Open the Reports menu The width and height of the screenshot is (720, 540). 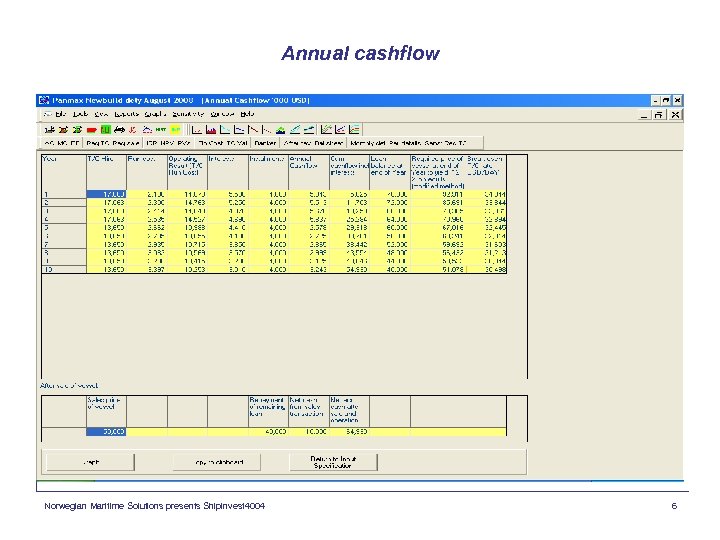click(x=126, y=114)
